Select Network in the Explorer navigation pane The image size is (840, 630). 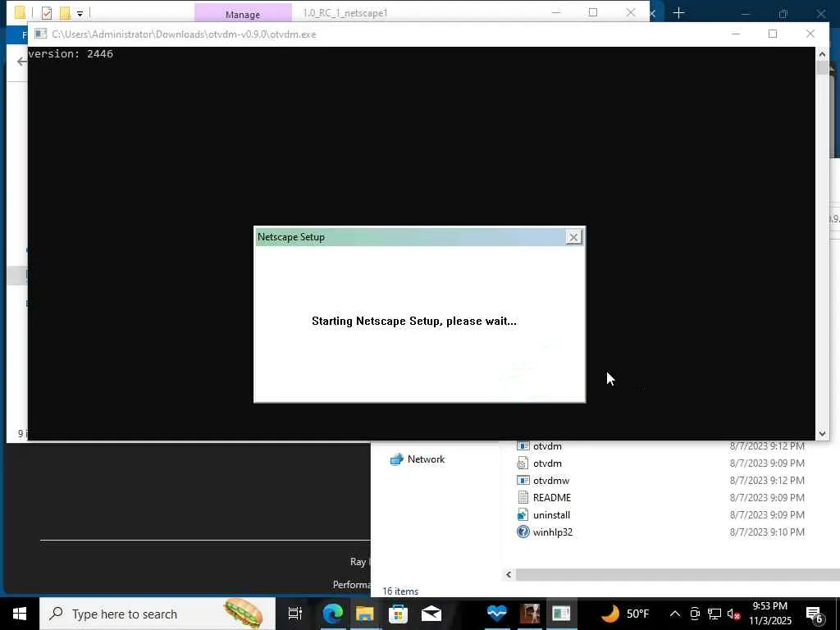[426, 459]
